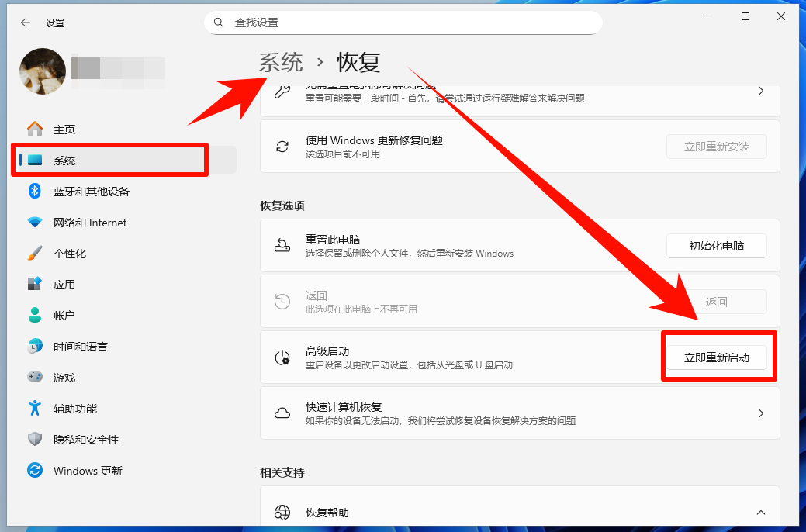Close the 设置 window
The image size is (806, 532).
pos(781,16)
